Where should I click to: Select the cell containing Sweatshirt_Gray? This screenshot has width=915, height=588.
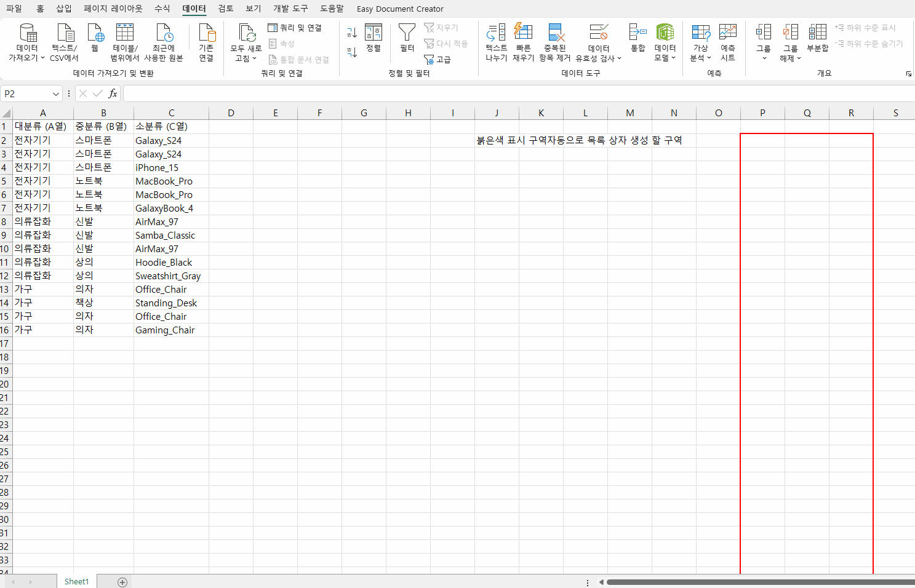click(171, 276)
